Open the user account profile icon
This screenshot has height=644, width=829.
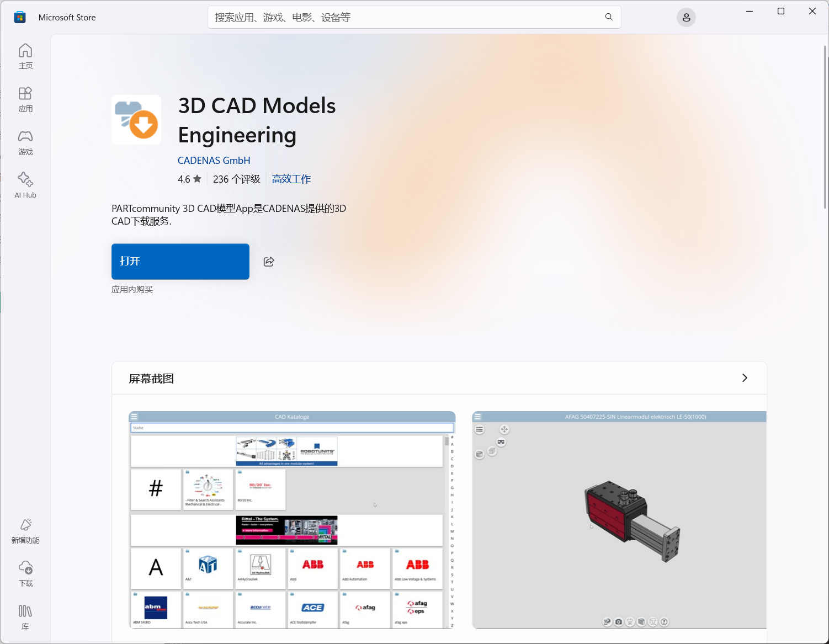coord(686,18)
